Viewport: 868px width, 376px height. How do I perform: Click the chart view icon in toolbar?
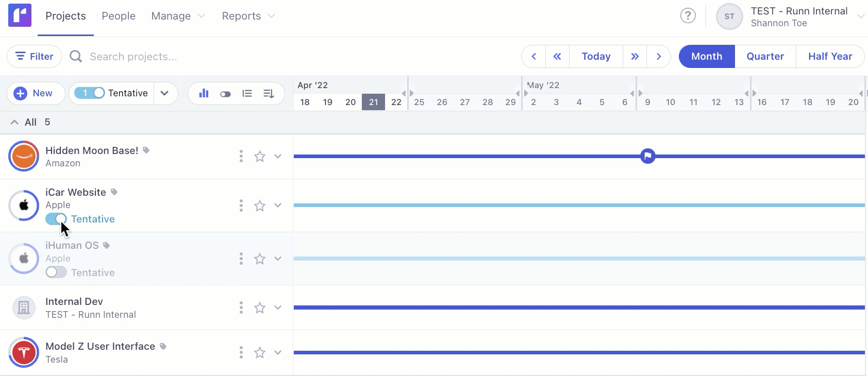coord(204,93)
